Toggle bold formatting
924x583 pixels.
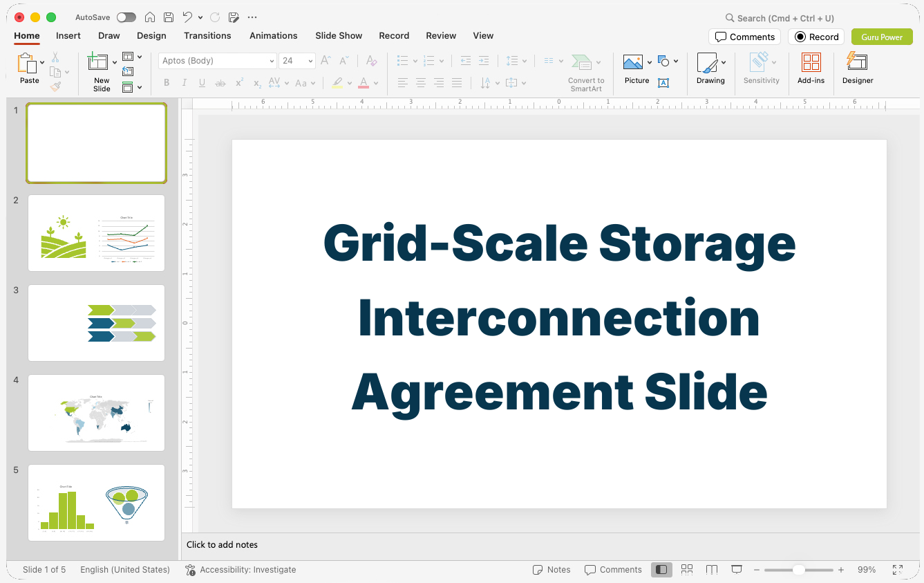[167, 83]
